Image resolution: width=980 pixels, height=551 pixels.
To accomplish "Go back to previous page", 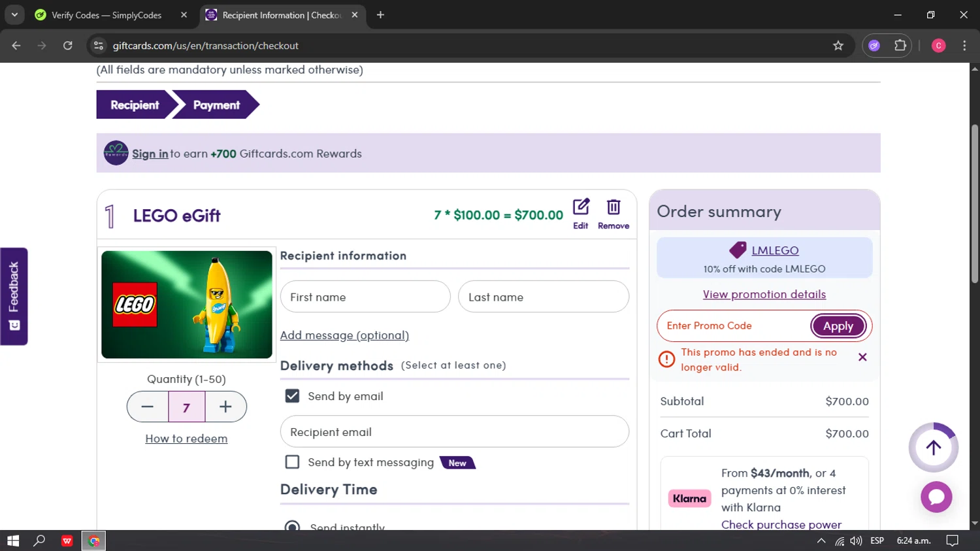I will (16, 46).
